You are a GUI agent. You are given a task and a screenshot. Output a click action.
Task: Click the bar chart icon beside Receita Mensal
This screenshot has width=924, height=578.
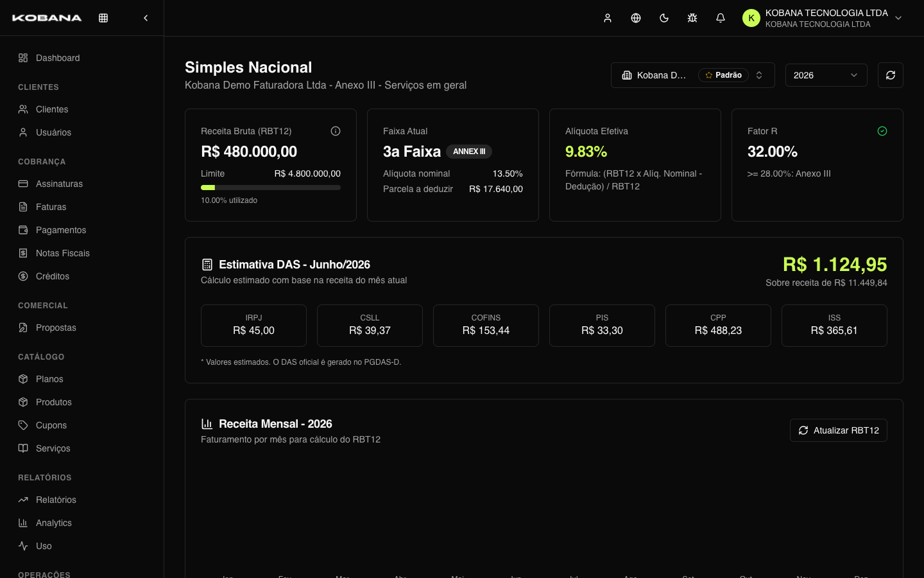click(207, 424)
